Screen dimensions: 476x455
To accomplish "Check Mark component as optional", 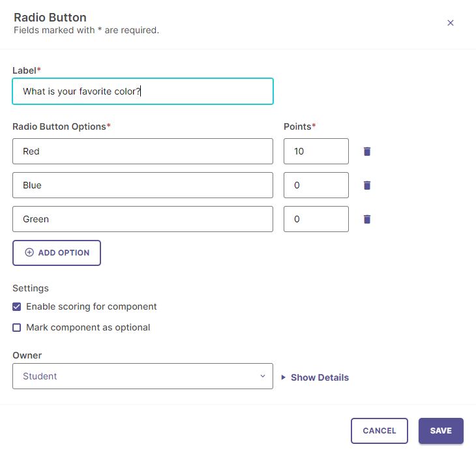I will click(17, 327).
